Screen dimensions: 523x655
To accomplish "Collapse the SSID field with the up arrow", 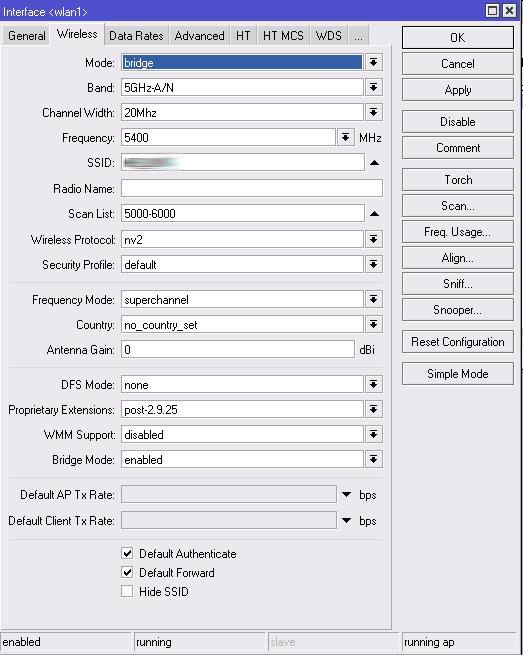I will pos(375,163).
